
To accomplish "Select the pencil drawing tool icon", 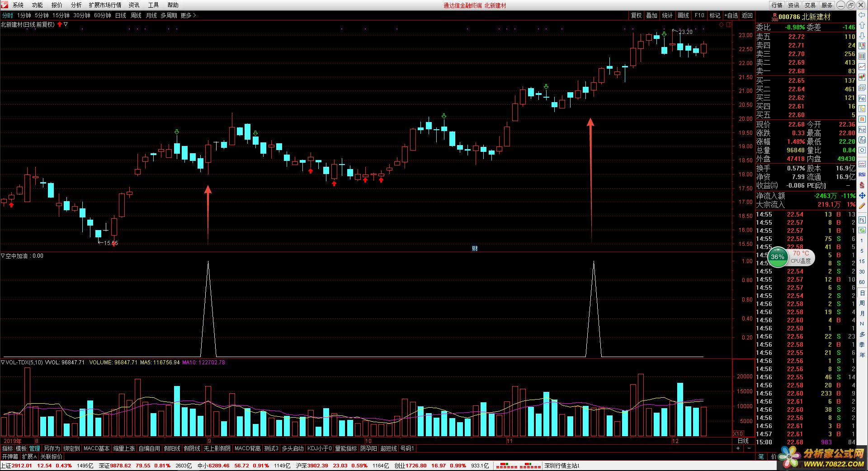I will pos(862,206).
